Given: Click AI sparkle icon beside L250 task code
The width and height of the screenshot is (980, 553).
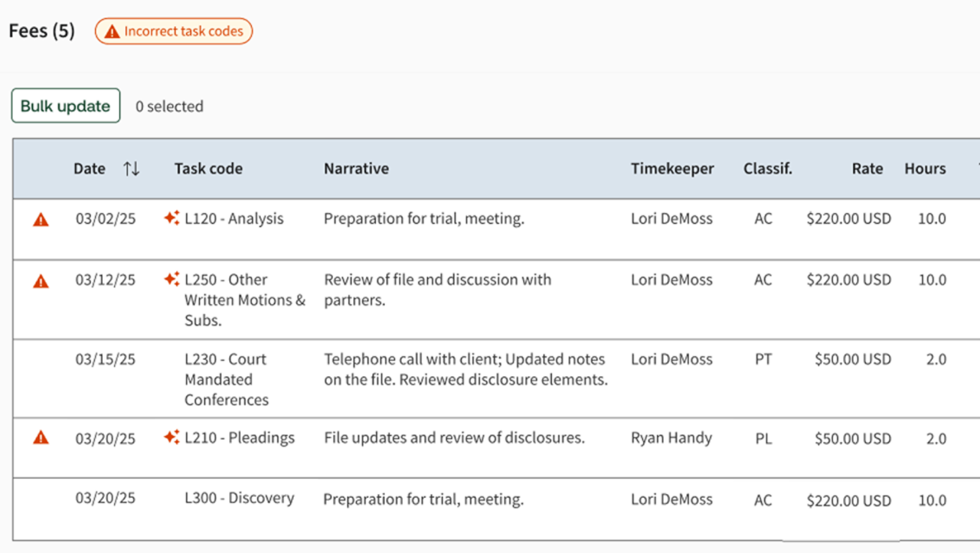Looking at the screenshot, I should (x=171, y=280).
